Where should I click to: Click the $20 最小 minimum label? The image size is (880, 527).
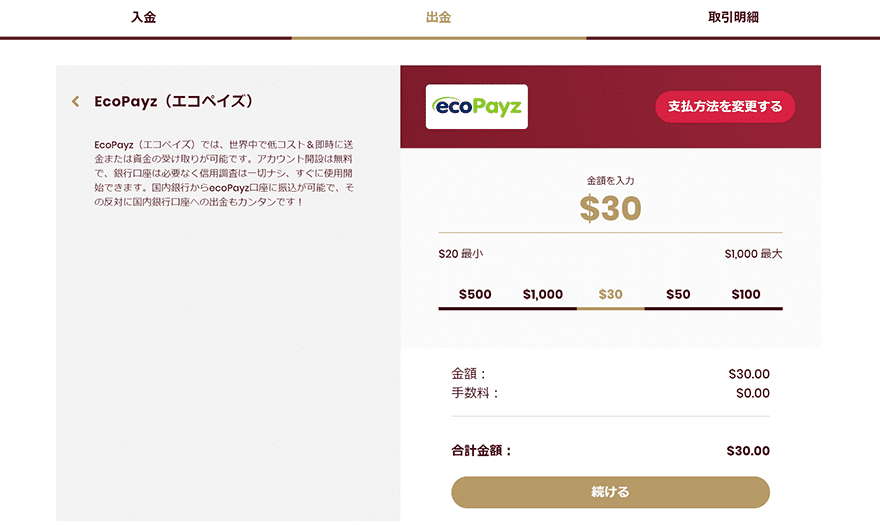[461, 254]
